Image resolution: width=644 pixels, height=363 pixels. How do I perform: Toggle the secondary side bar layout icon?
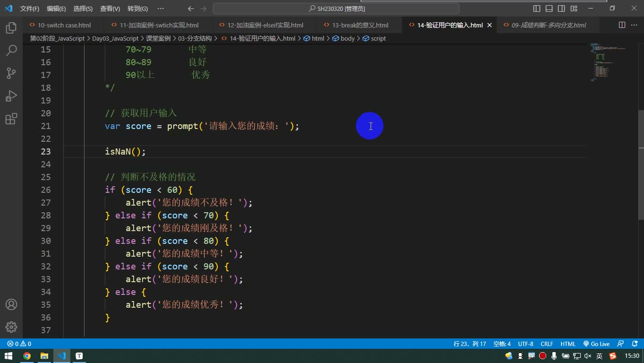tap(561, 9)
